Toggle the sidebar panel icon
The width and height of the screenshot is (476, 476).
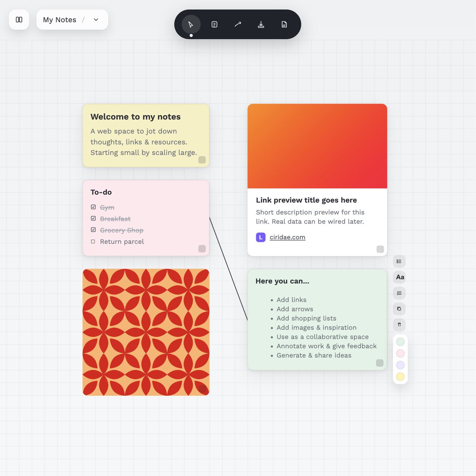click(19, 19)
